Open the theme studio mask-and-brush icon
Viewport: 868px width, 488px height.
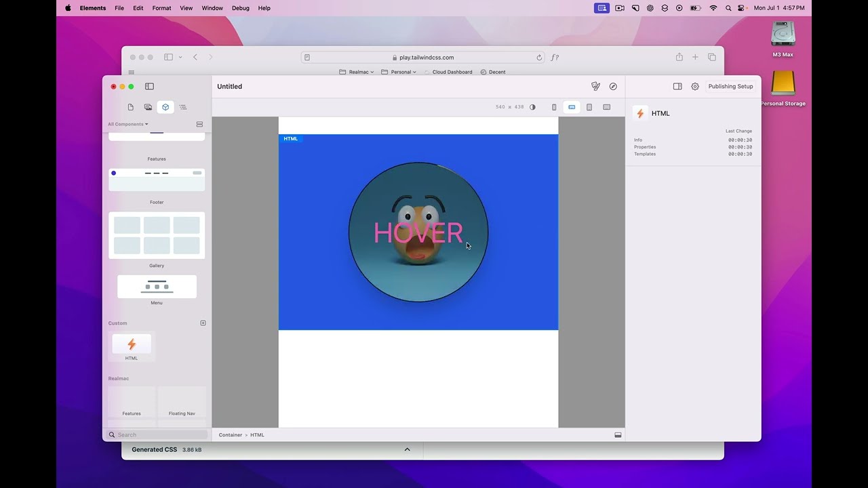click(595, 86)
